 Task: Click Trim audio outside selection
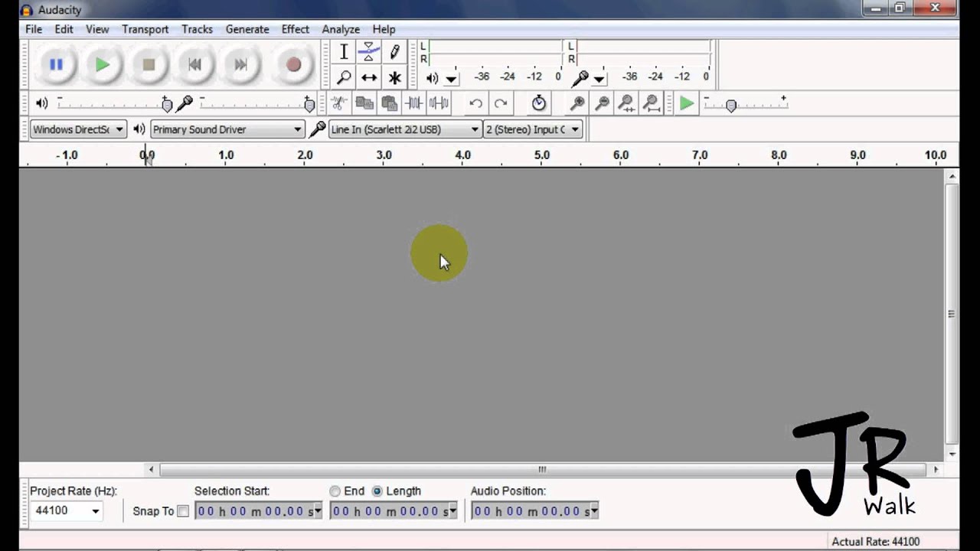tap(414, 103)
